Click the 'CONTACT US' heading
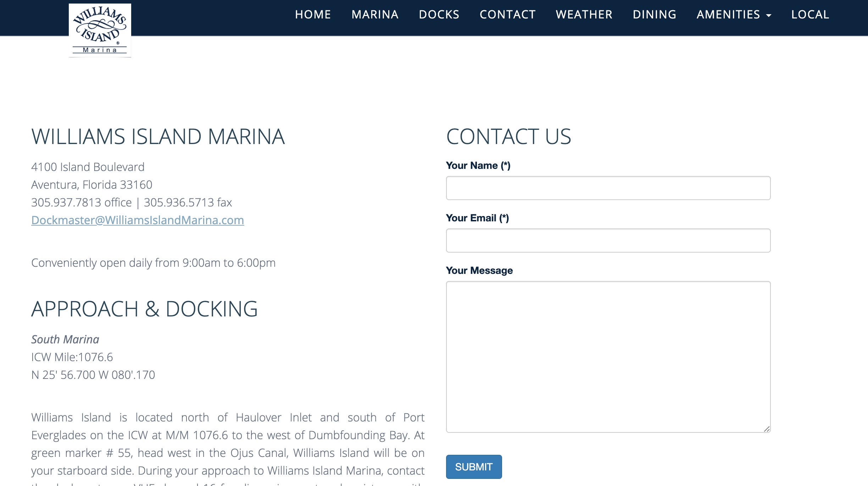The width and height of the screenshot is (868, 486). pos(508,137)
